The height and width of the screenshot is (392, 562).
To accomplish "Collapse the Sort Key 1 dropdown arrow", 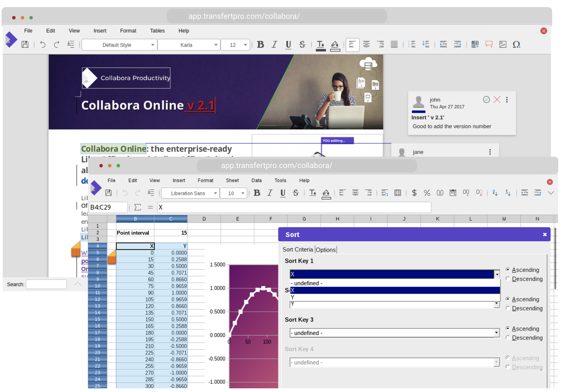I will click(x=497, y=274).
